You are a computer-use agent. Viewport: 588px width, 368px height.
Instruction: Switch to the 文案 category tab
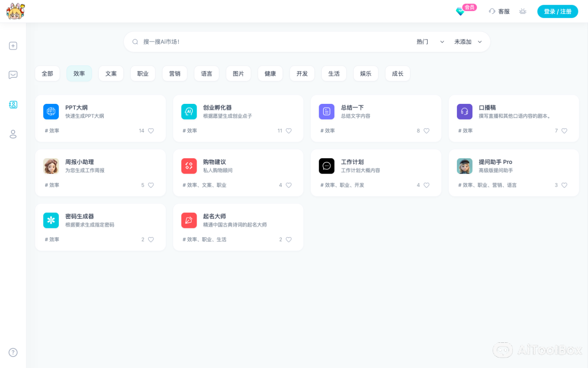[x=111, y=73]
